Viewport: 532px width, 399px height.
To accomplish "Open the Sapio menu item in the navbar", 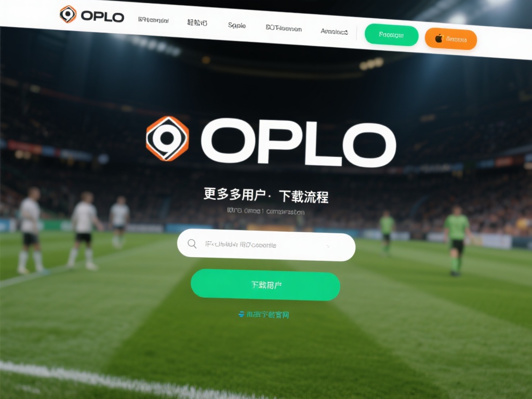I will point(237,25).
